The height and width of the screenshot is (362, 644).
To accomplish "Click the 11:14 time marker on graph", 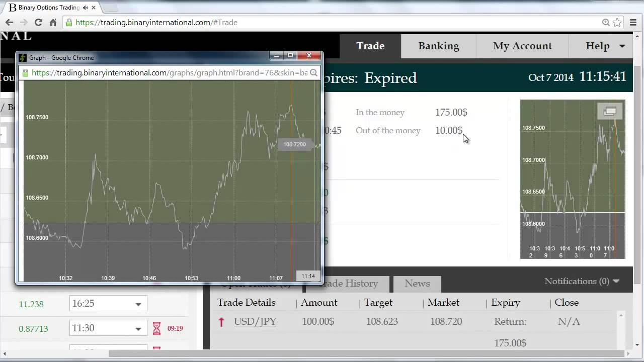I will pos(308,276).
